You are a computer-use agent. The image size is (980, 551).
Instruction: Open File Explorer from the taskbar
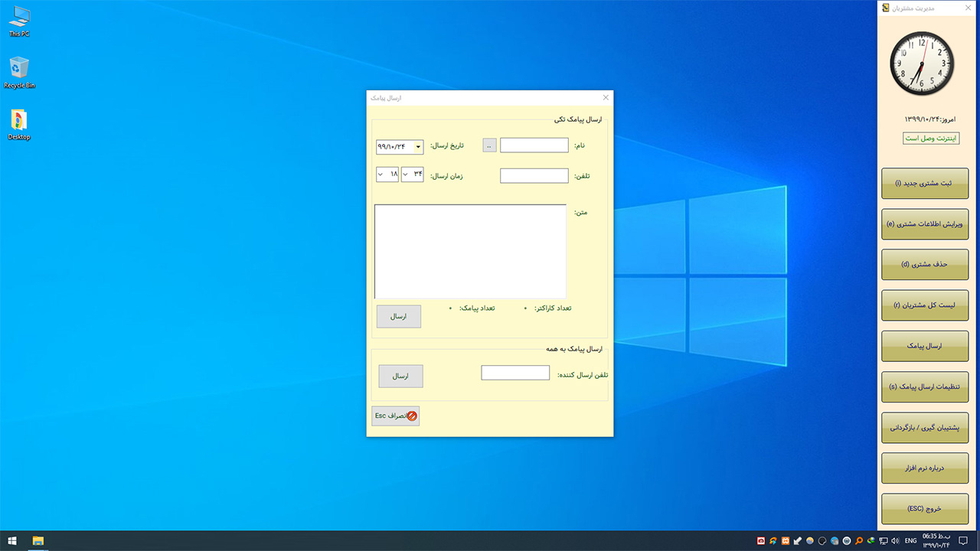[38, 541]
